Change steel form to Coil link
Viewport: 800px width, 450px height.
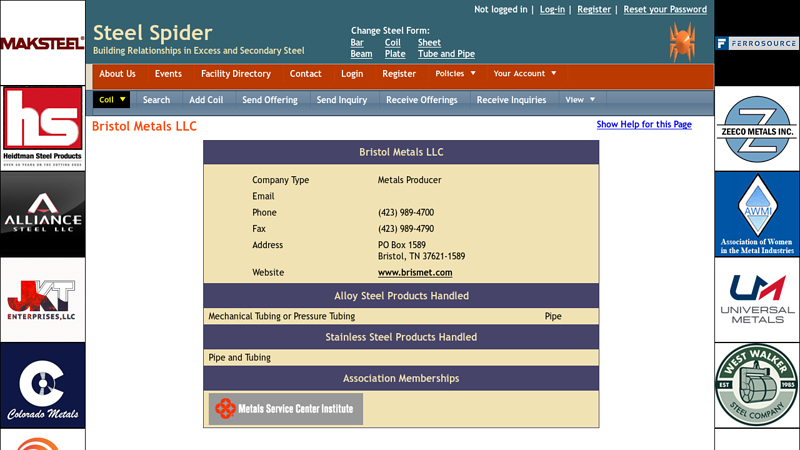tap(392, 42)
